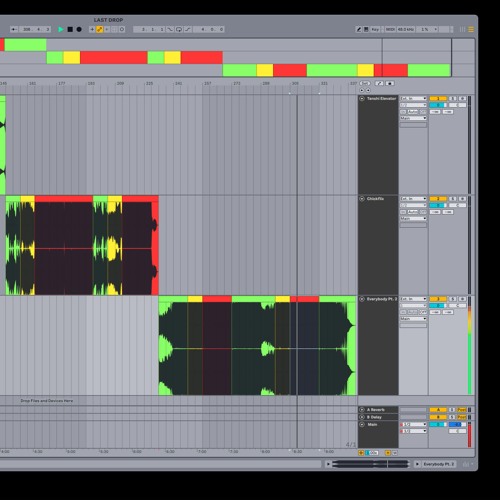The image size is (500, 500).
Task: Toggle A Reverb Post button
Action: tap(462, 410)
